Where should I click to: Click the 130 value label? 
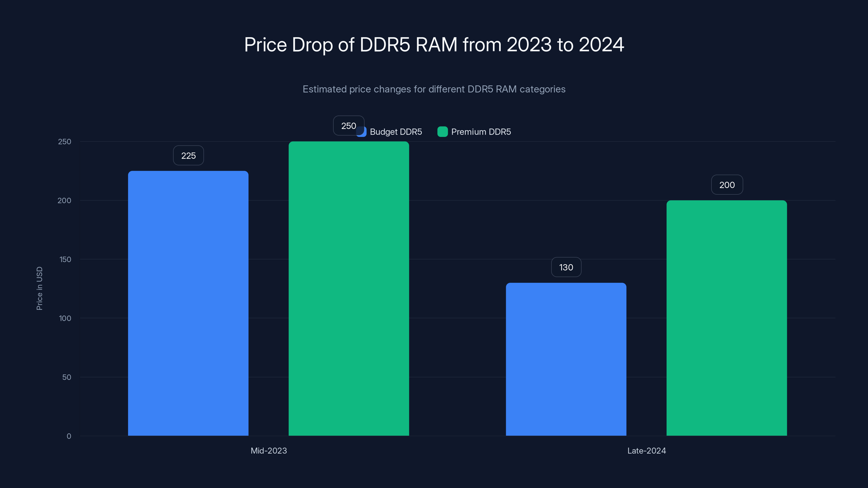click(x=566, y=267)
